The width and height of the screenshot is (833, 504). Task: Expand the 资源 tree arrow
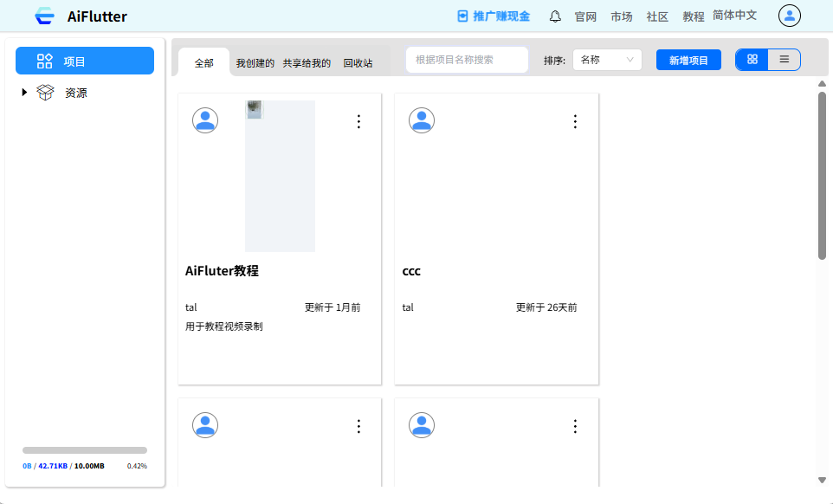point(25,93)
